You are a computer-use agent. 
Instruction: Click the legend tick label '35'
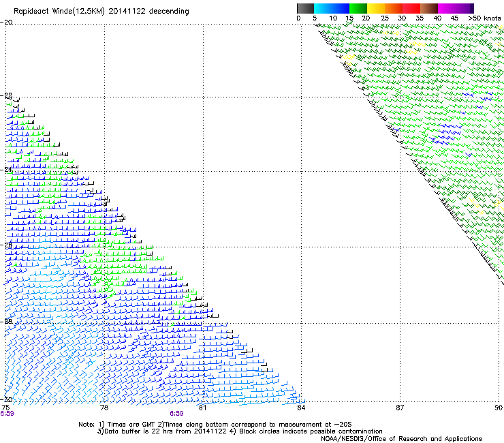420,18
